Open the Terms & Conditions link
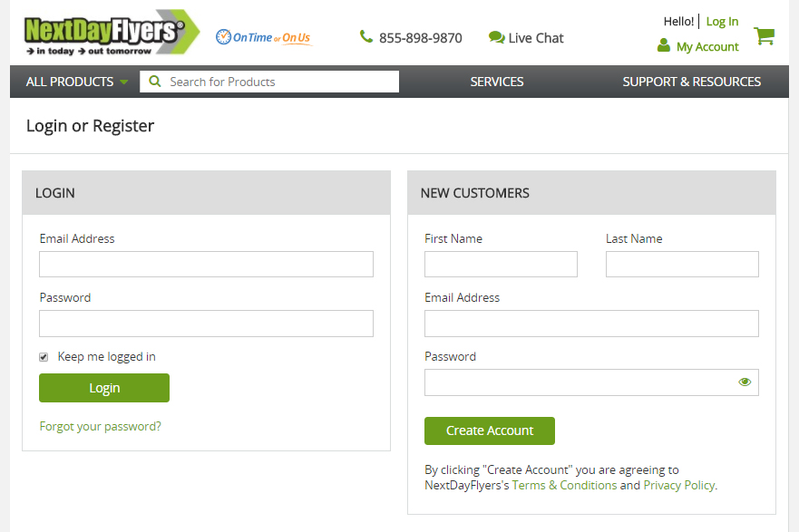Image resolution: width=799 pixels, height=532 pixels. [564, 485]
